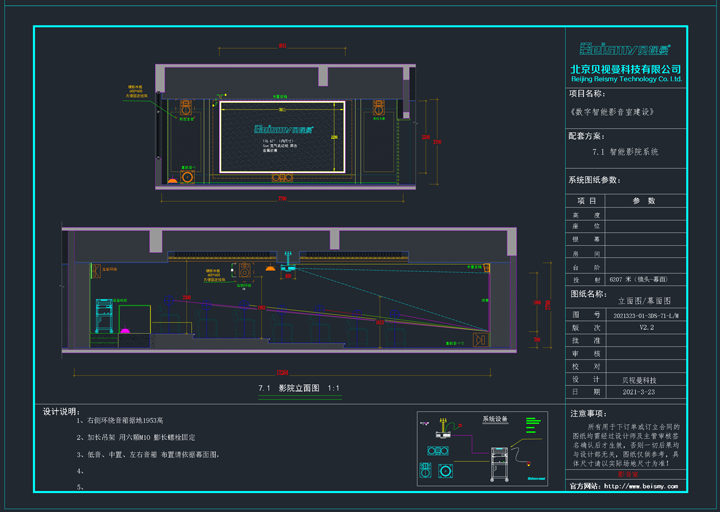Select design note 3 about 低音、中置、左右音箱
The image size is (720, 512).
[148, 455]
